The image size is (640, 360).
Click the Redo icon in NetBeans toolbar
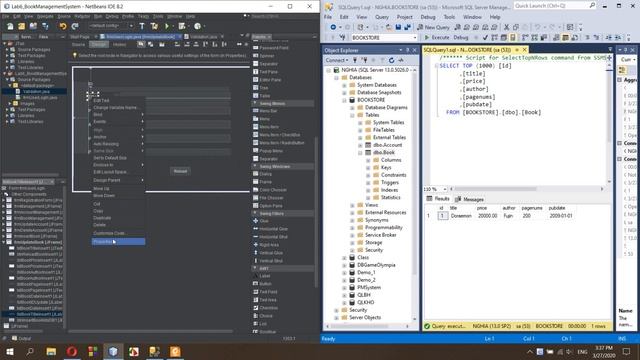click(75, 26)
